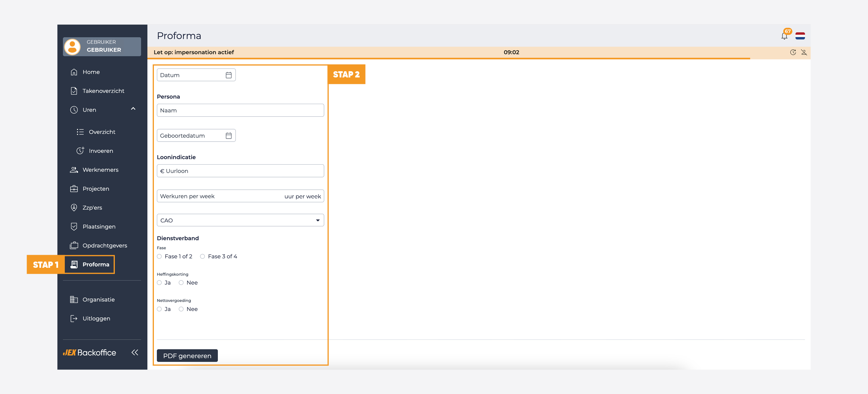This screenshot has height=394, width=868.
Task: Click the Datum input field
Action: click(196, 75)
